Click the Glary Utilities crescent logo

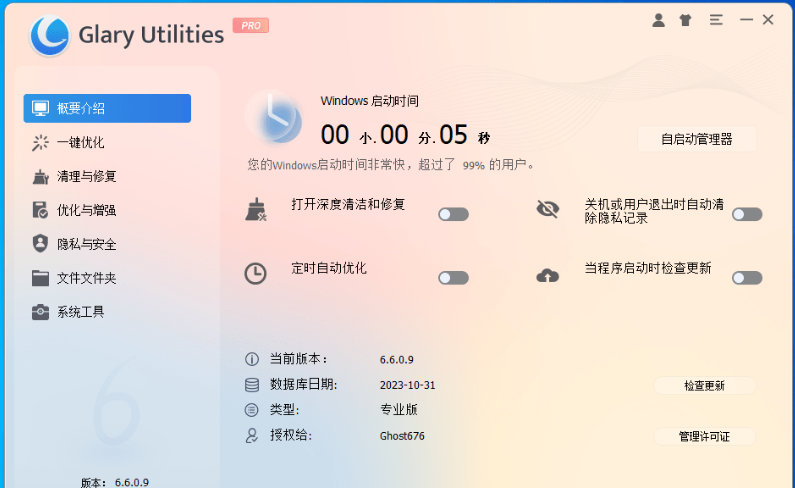pyautogui.click(x=49, y=35)
